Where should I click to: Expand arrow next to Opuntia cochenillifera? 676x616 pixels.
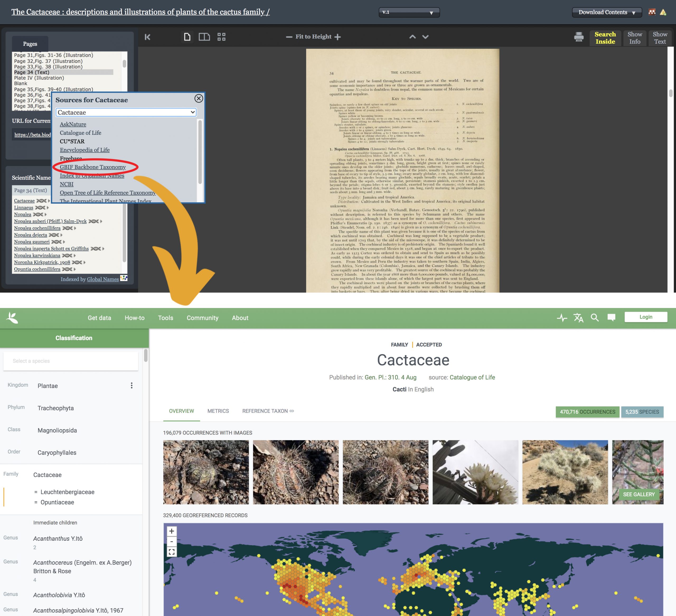click(74, 269)
